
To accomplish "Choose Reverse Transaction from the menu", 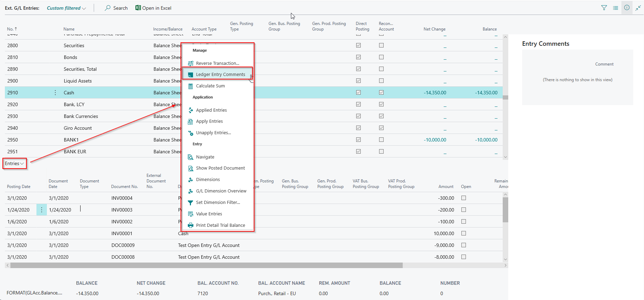I will point(217,63).
